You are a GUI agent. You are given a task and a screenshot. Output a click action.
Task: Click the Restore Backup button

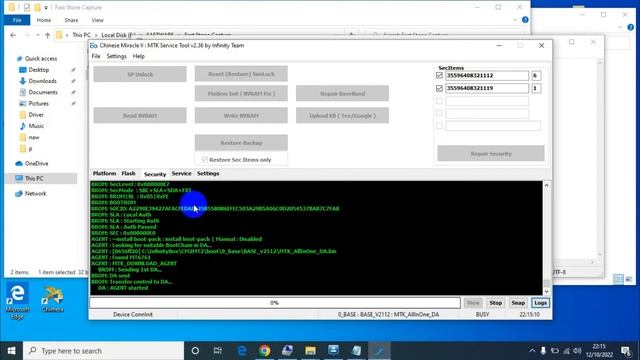click(x=241, y=143)
